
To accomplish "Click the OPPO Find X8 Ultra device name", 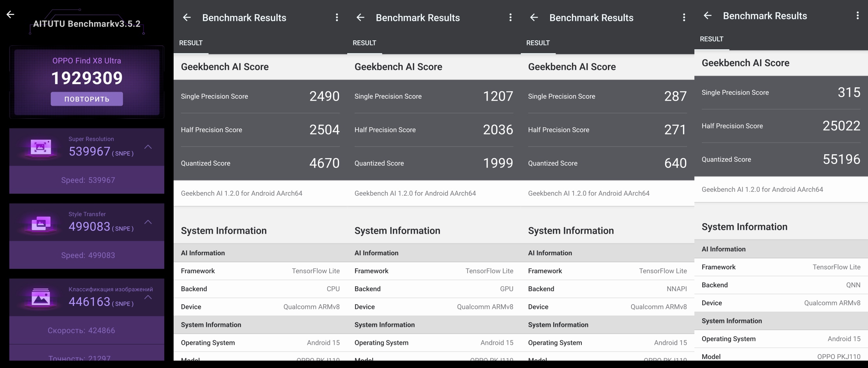I will click(87, 61).
